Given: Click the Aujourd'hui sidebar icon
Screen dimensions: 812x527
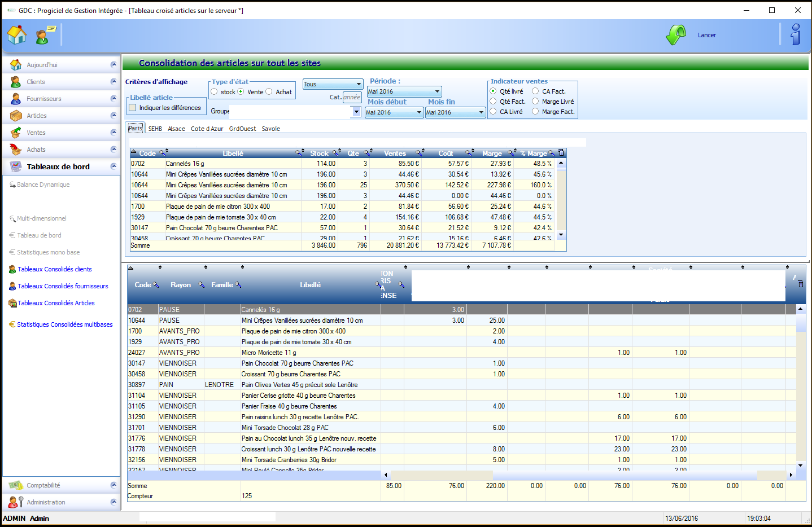Looking at the screenshot, I should coord(16,65).
